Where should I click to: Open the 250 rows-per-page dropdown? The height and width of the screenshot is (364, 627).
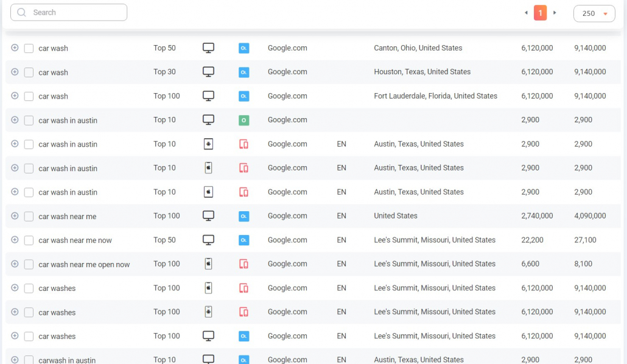tap(594, 13)
